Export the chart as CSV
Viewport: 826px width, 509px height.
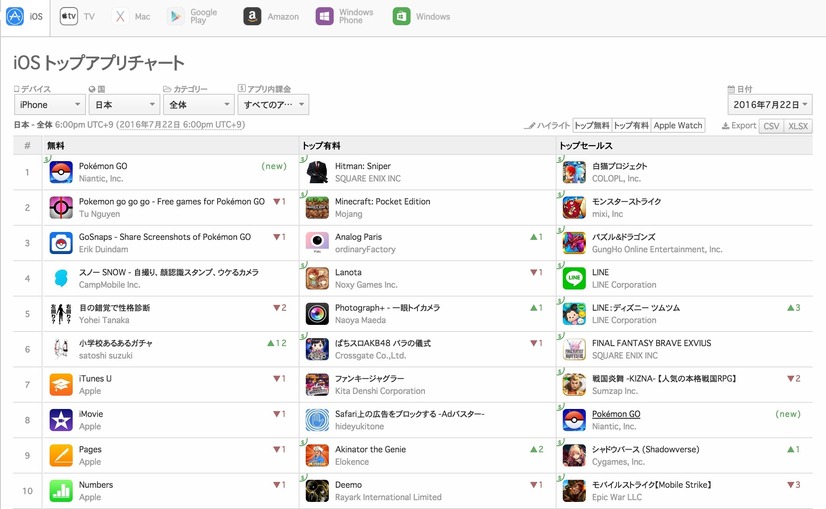pyautogui.click(x=771, y=126)
